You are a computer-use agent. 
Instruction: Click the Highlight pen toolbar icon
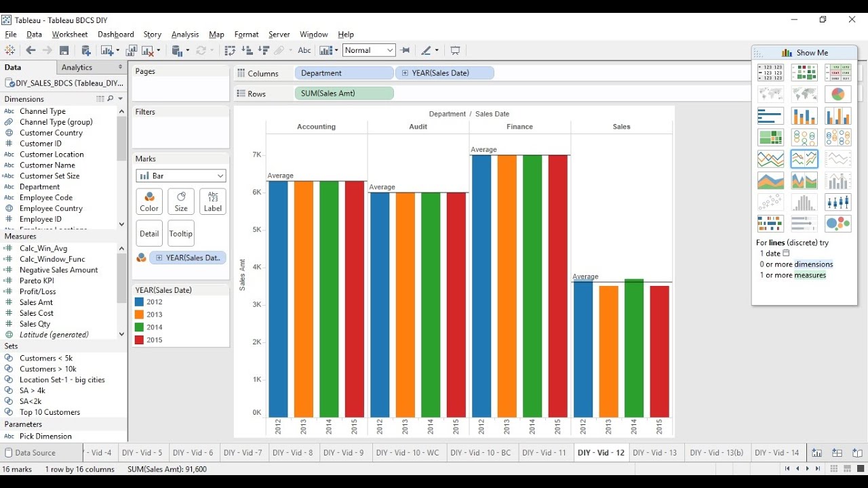426,50
